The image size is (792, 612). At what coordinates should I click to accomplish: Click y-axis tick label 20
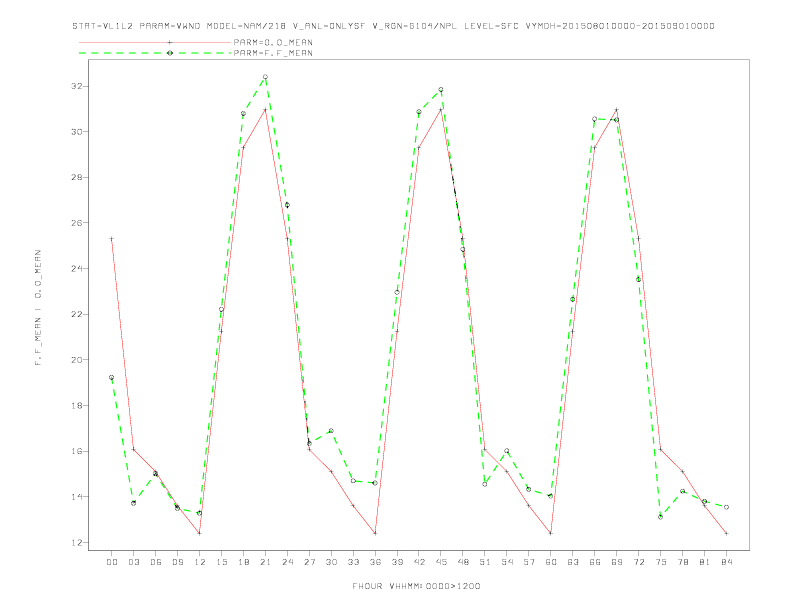coord(76,360)
